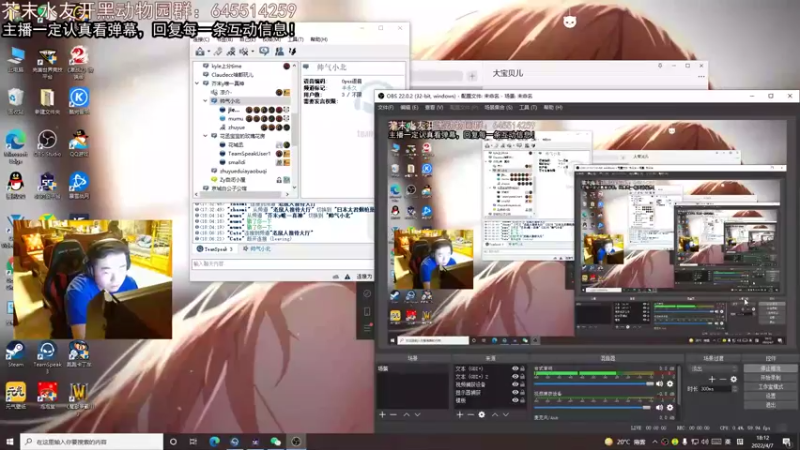800x450 pixels.
Task: Open 酷狗音乐 blue K desktop icon
Action: click(78, 101)
